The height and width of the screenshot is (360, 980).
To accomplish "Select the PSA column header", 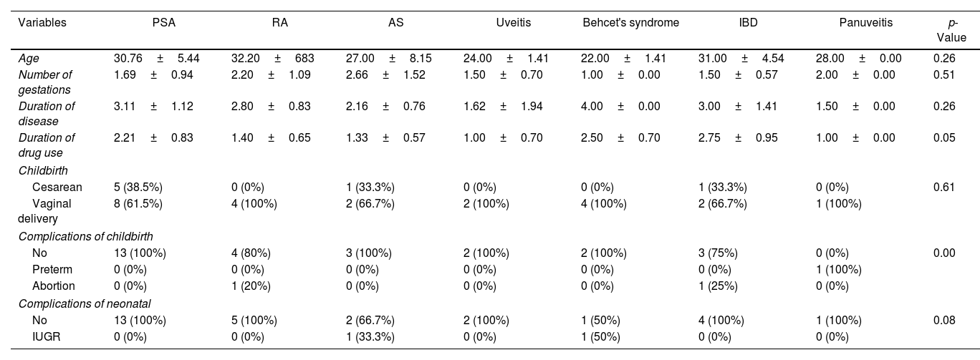I will point(164,23).
